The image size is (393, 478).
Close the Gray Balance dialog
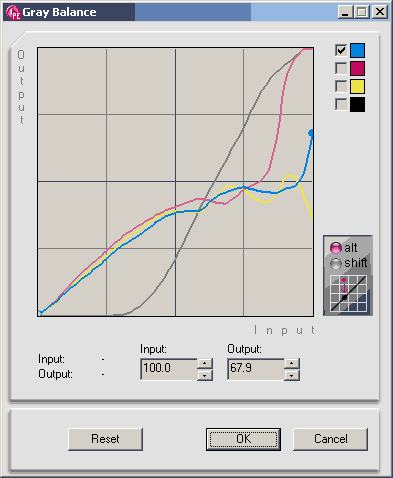click(380, 12)
